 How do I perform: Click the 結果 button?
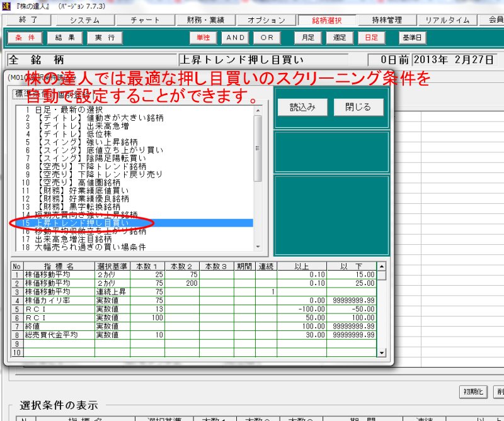(x=65, y=38)
